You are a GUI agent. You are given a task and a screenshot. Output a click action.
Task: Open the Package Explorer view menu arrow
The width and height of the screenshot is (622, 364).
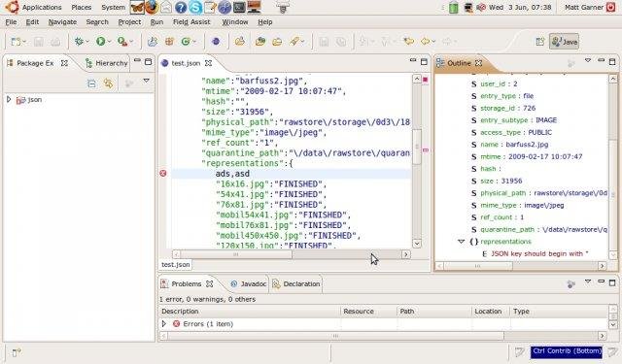click(147, 81)
